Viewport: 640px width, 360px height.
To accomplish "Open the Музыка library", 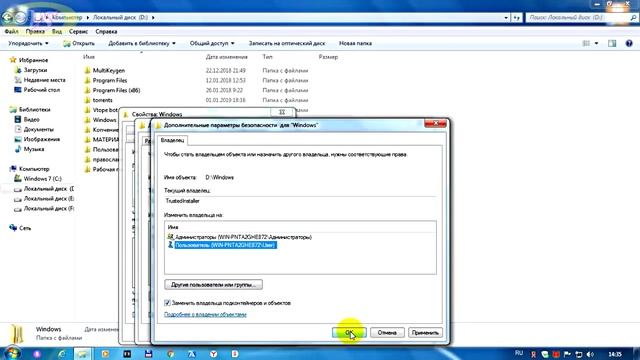I will pyautogui.click(x=34, y=149).
